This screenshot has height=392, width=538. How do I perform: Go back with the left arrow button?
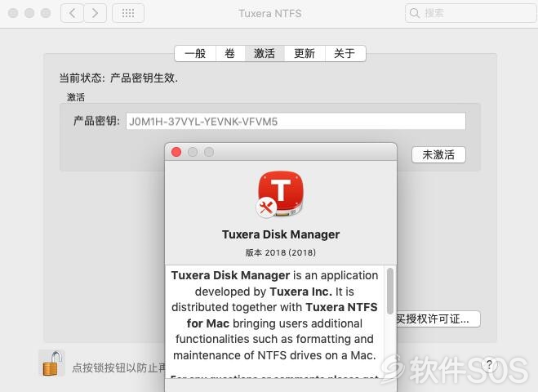73,13
